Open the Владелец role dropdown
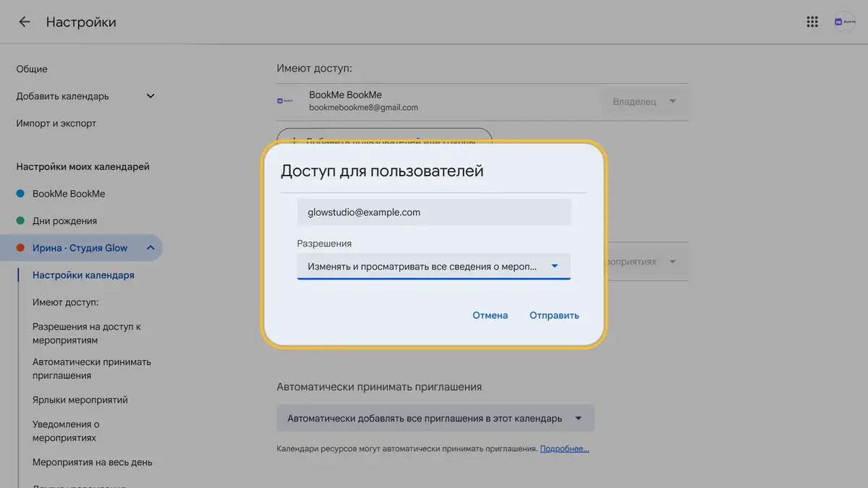This screenshot has height=488, width=868. 644,102
